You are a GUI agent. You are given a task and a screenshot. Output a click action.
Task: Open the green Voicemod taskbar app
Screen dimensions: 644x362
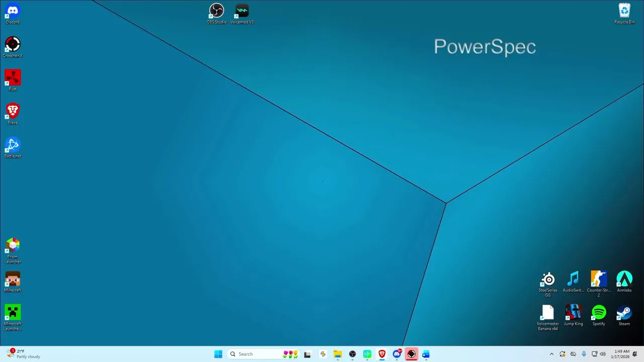click(x=367, y=354)
